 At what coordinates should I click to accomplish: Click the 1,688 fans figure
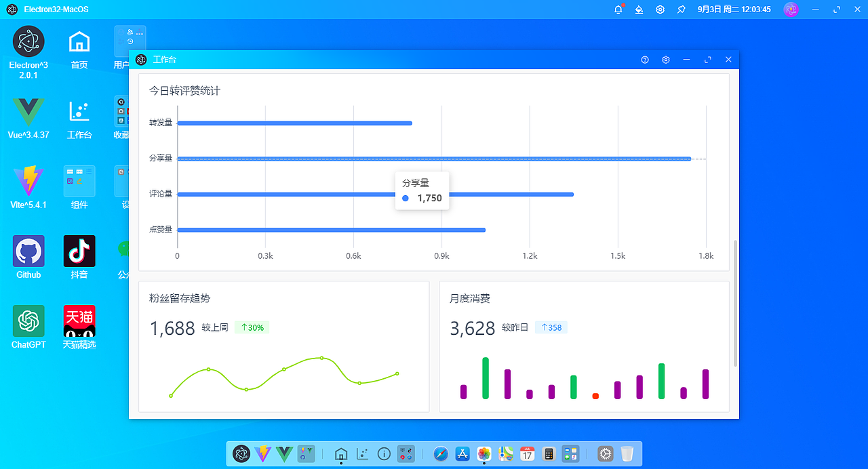tap(172, 329)
